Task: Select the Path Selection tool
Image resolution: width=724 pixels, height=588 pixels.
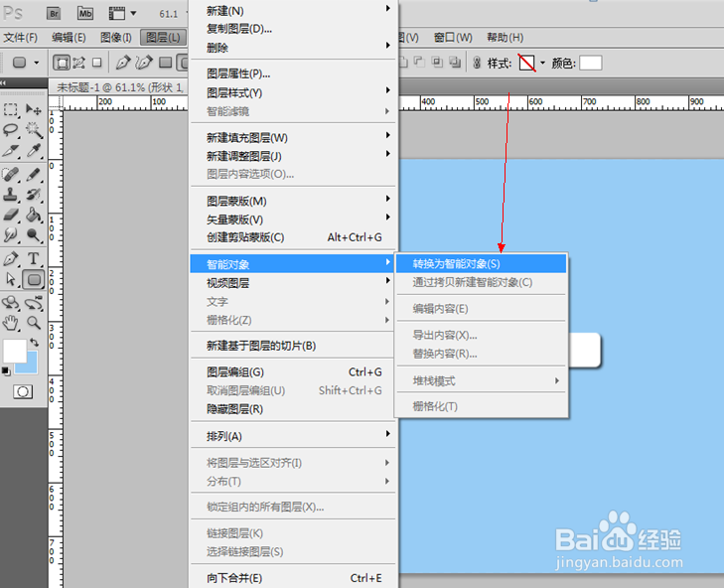Action: pyautogui.click(x=10, y=279)
